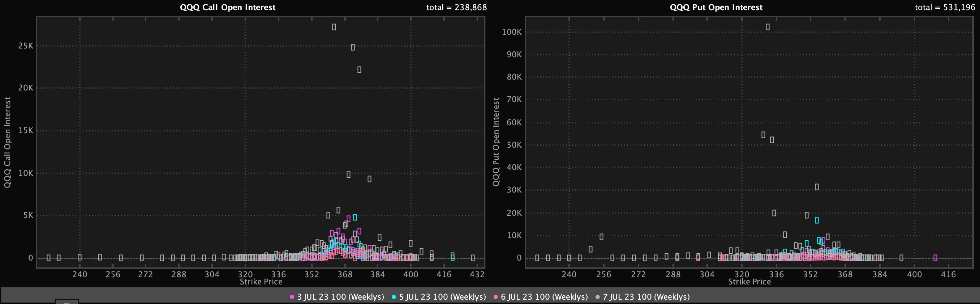Image resolution: width=980 pixels, height=304 pixels.
Task: Select the '3 JUL 23 100 (Weeklys)' legend label
Action: [340, 297]
